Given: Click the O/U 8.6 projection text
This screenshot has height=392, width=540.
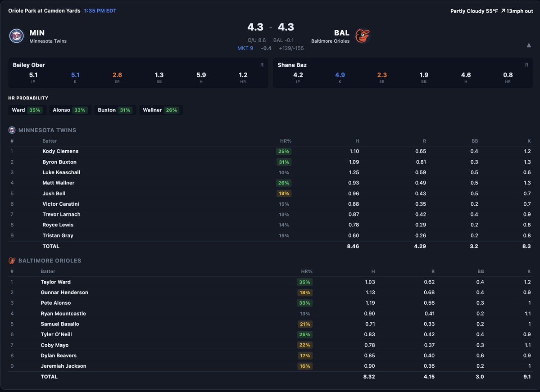Looking at the screenshot, I should (257, 40).
